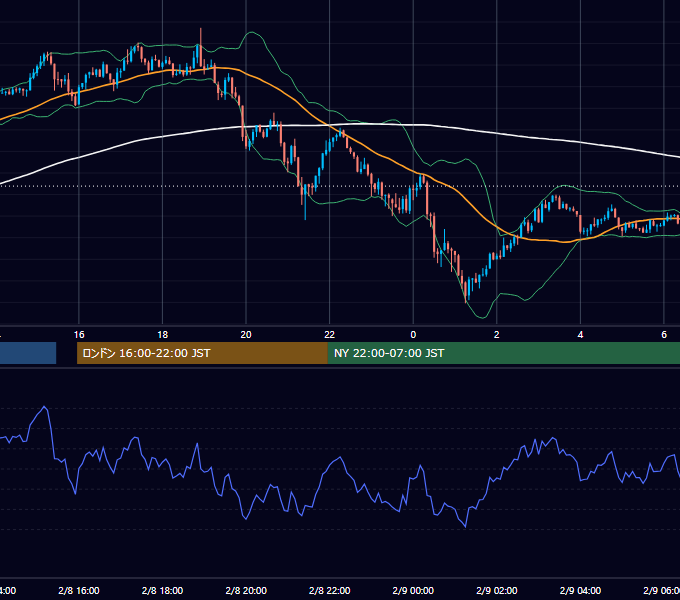680x600 pixels.
Task: Click the '2/8 16:00' oscillator time label
Action: 79,590
